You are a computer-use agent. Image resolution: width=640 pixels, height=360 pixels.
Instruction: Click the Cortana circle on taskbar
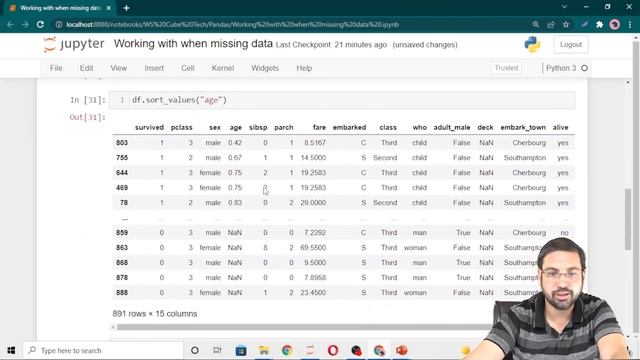(195, 350)
